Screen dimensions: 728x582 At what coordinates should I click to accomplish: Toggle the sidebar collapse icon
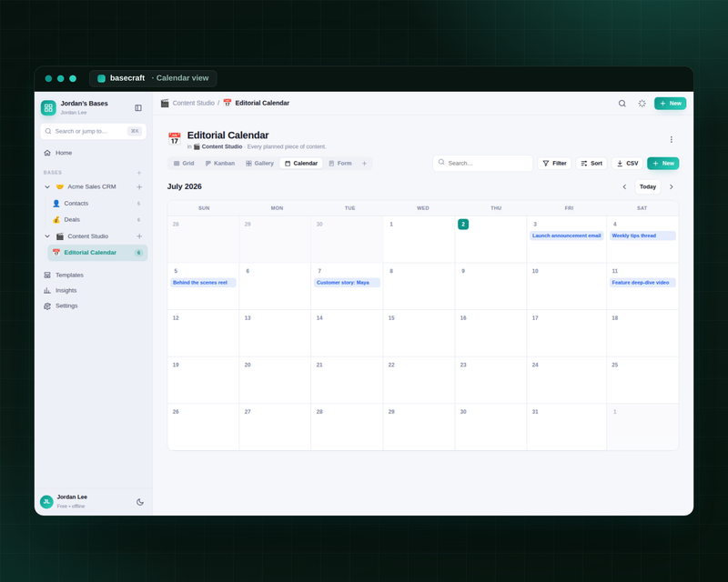coord(138,107)
